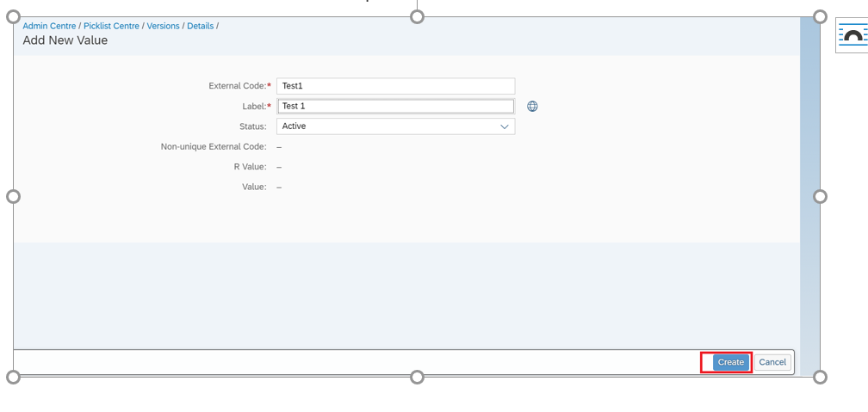The width and height of the screenshot is (868, 412).
Task: Go to Admin Centre breadcrumb link
Action: pyautogui.click(x=49, y=26)
